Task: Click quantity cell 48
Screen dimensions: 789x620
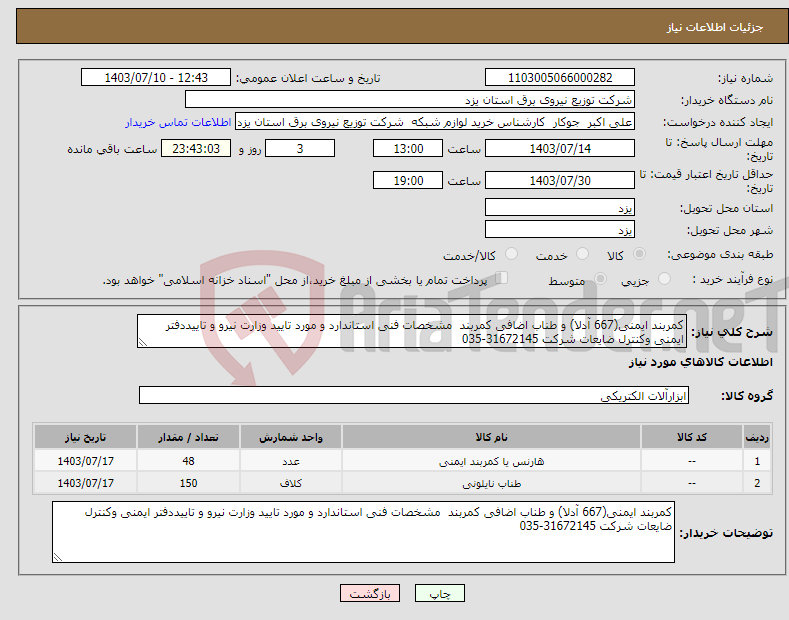Action: click(x=188, y=461)
